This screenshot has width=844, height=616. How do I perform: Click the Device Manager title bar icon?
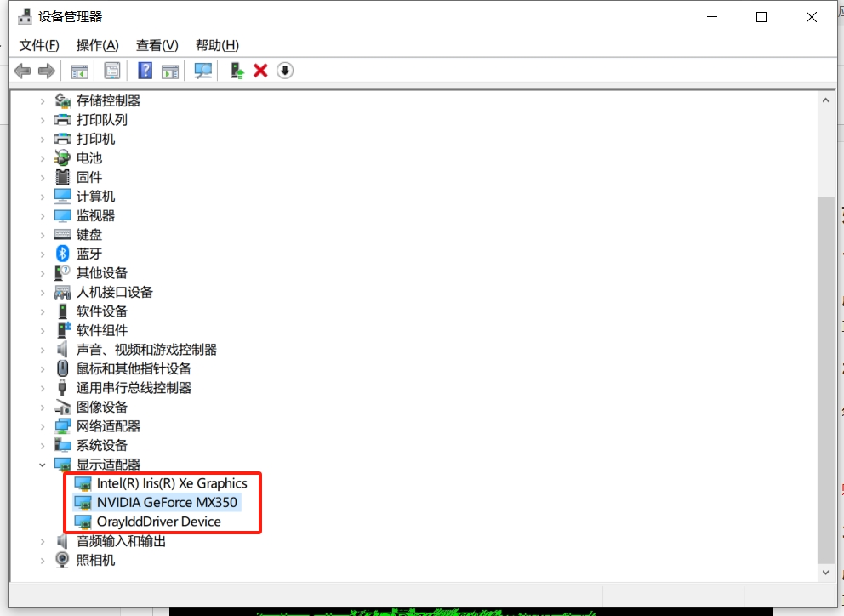point(25,17)
